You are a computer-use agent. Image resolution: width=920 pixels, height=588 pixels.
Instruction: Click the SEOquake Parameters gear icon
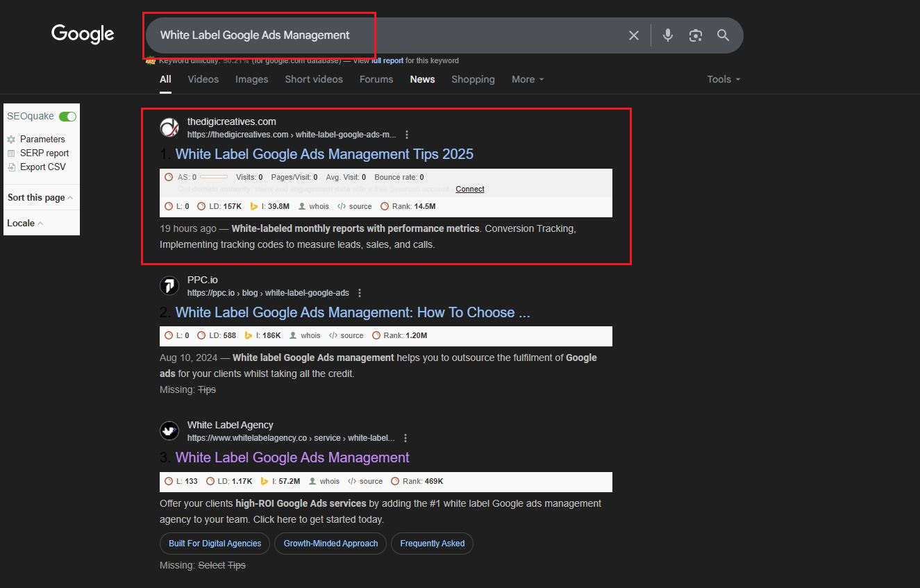click(11, 140)
